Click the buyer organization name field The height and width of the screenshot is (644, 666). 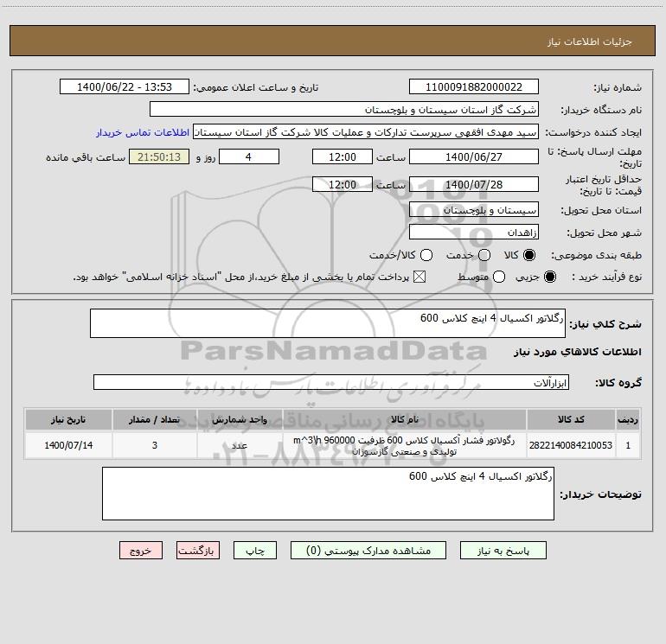pos(344,109)
